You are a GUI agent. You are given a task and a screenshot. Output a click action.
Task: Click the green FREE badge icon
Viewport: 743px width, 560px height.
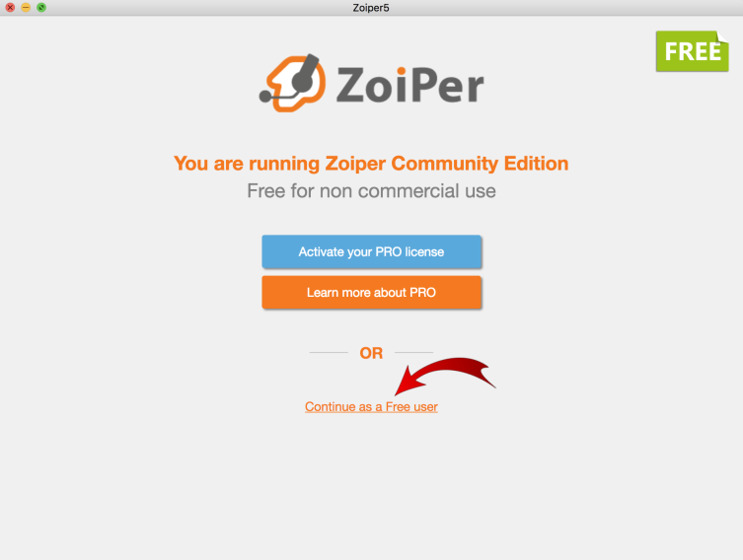pyautogui.click(x=693, y=51)
